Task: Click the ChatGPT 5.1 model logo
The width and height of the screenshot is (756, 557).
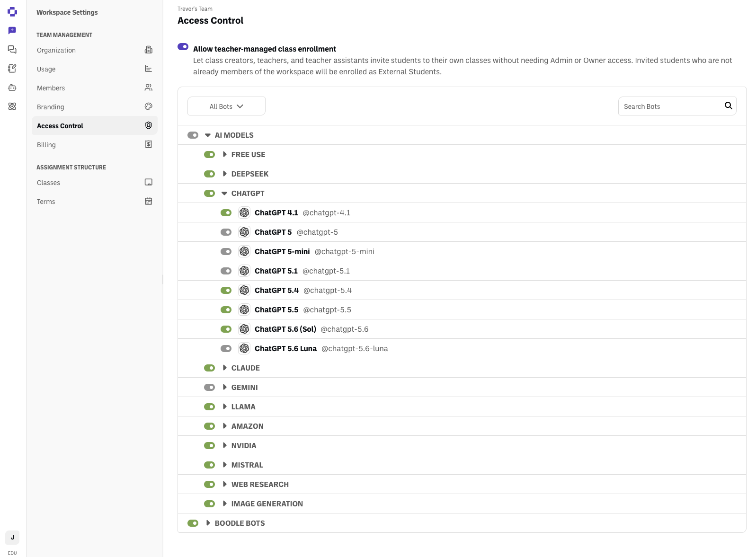Action: pyautogui.click(x=244, y=271)
